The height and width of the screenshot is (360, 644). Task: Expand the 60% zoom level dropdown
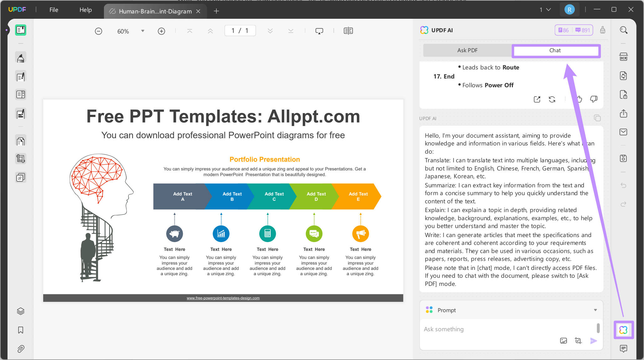point(143,31)
